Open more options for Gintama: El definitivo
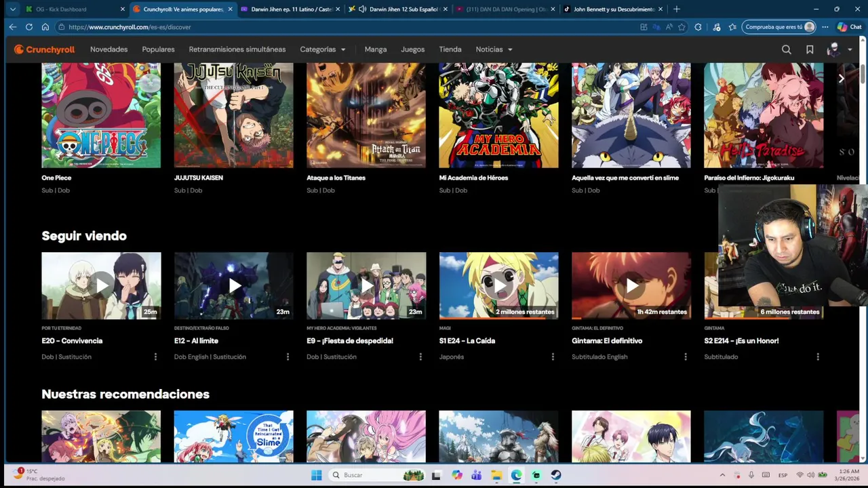Viewport: 868px width, 488px height. coord(686,357)
